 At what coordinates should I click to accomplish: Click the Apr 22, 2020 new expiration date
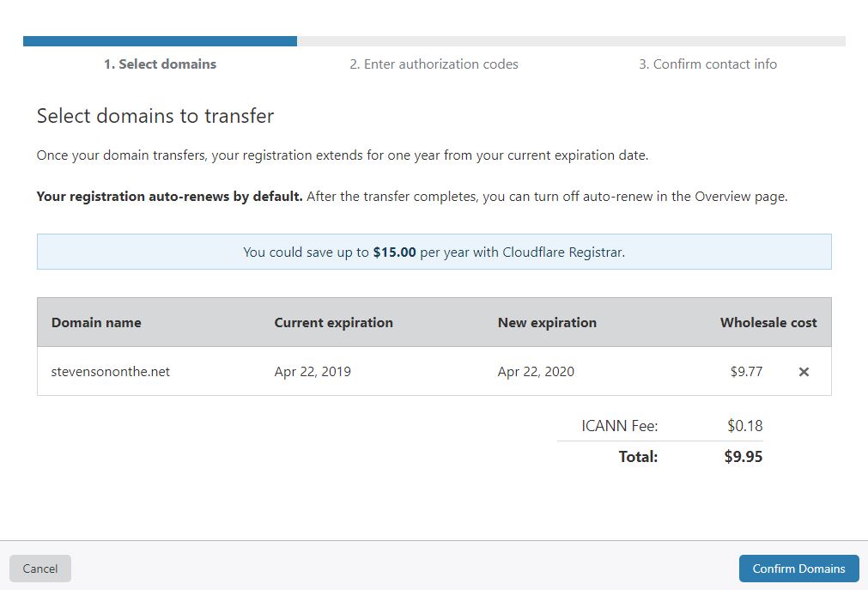pos(536,372)
